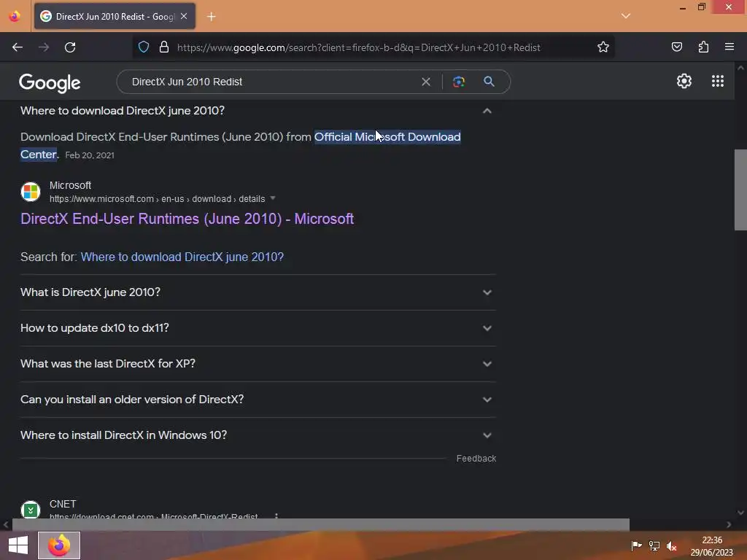
Task: Open the Microsoft result URL options arrow
Action: click(x=273, y=198)
